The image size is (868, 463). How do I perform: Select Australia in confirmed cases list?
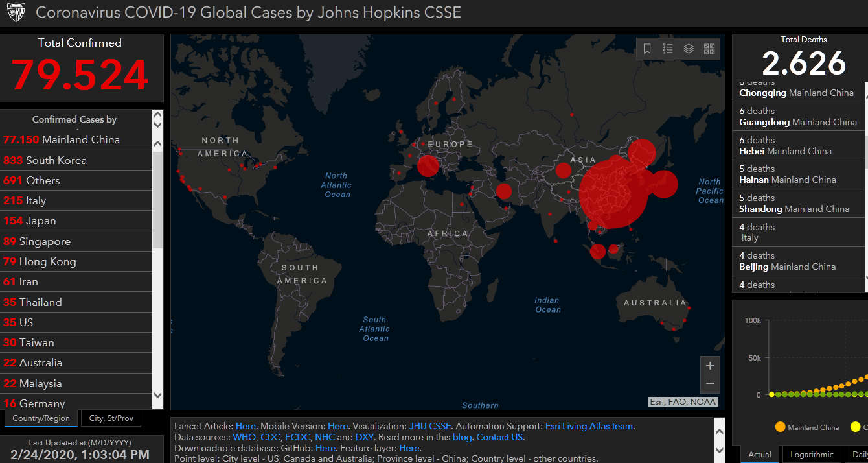[76, 362]
